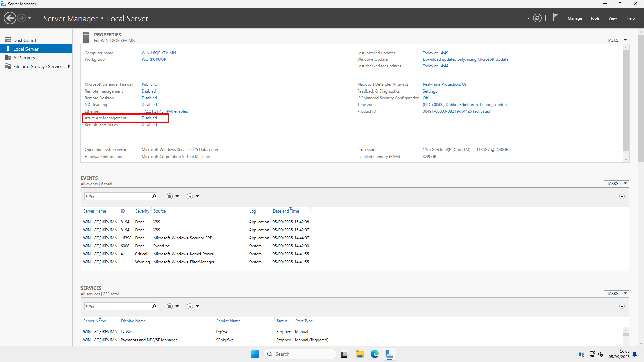Click the back navigation arrow
This screenshot has width=644, height=362.
(10, 18)
